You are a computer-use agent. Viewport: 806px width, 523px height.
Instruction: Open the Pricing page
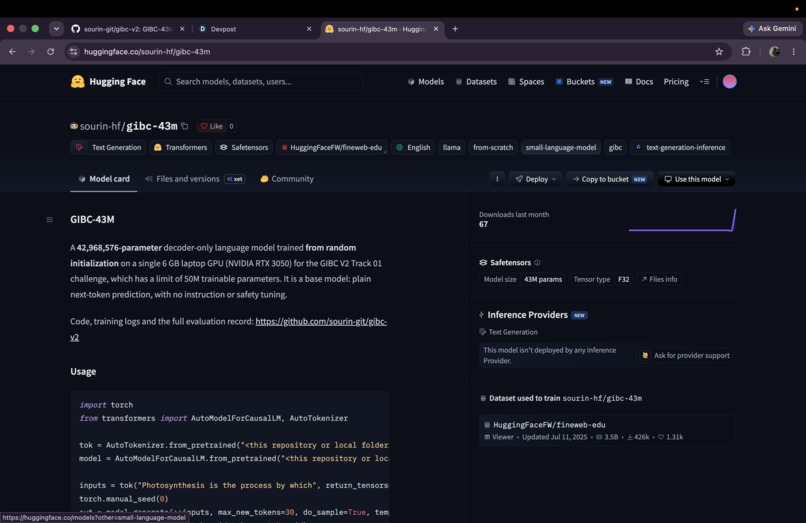676,81
